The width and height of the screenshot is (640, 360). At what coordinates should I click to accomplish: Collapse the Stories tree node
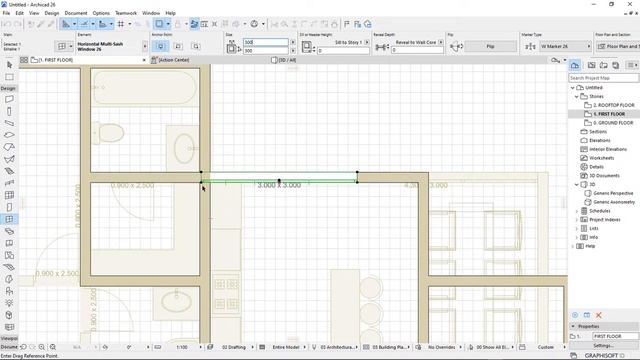[576, 97]
